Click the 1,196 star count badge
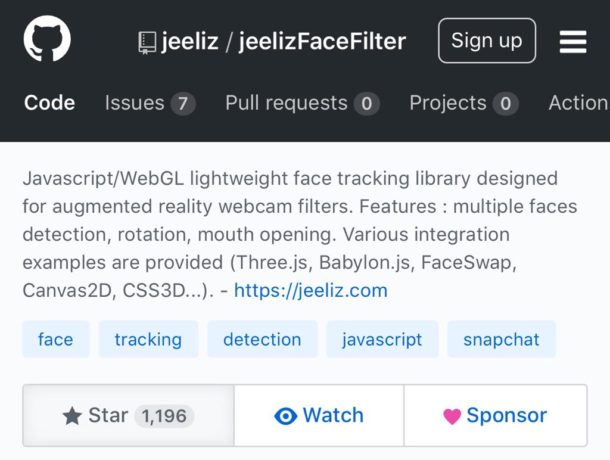The width and height of the screenshot is (610, 460). tap(164, 416)
